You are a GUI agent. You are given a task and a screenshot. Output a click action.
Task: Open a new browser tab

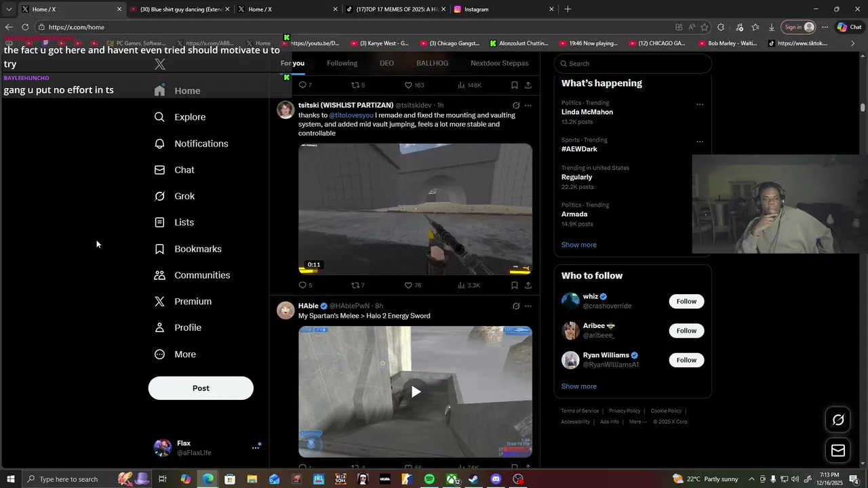click(568, 9)
